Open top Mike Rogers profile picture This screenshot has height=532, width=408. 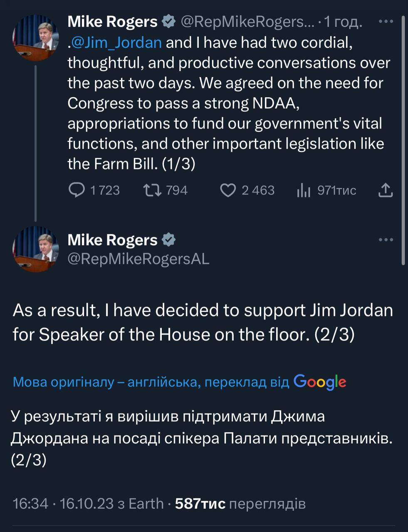coord(35,37)
